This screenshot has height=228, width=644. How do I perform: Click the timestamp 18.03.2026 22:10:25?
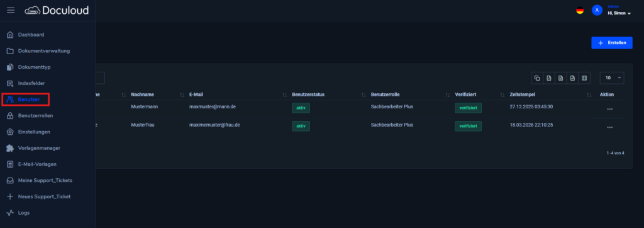pos(531,125)
